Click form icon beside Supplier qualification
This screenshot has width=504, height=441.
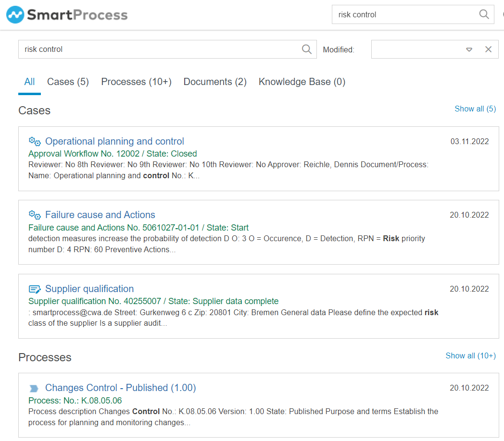coord(35,289)
